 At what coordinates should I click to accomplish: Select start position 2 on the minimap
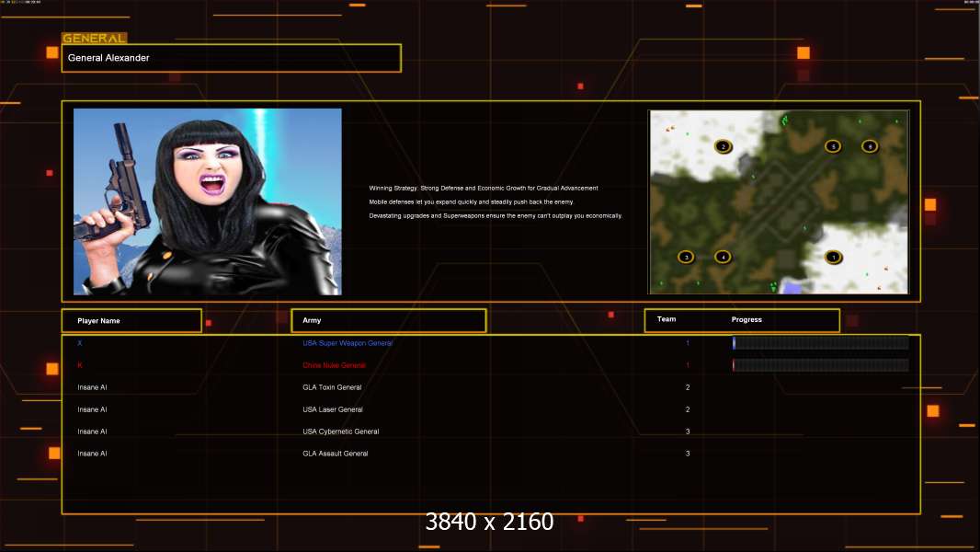pos(724,147)
